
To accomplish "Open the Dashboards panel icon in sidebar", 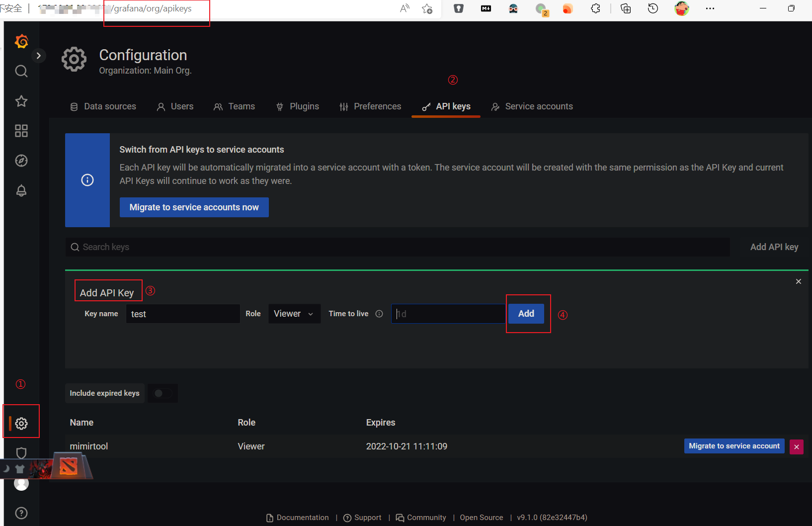I will coord(21,131).
